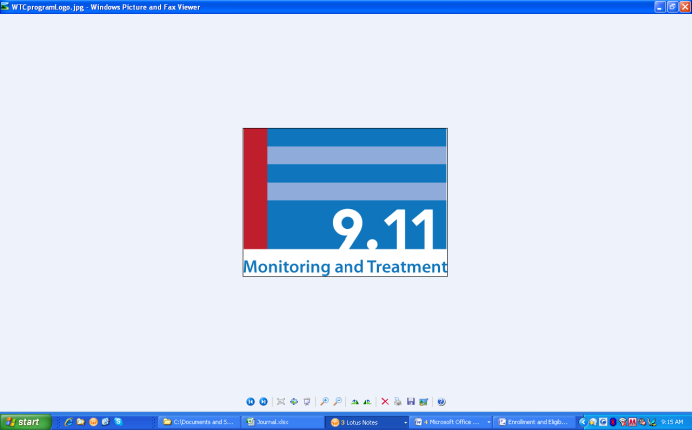
Task: Click the Quick Launch icon before Skype
Action: pos(105,422)
